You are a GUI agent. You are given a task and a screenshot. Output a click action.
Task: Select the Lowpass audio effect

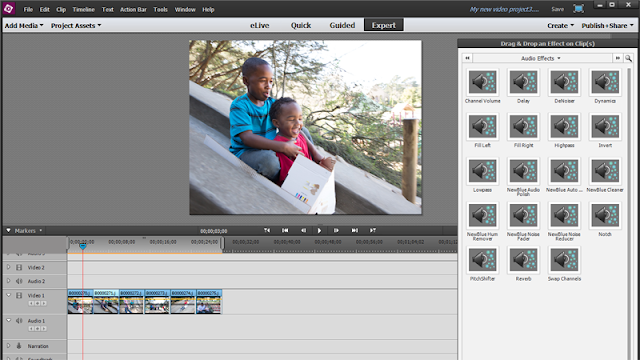482,171
